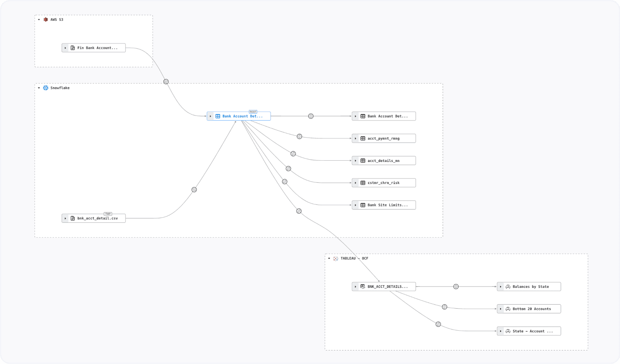Click the table icon on acct_pymnt_rmng
The image size is (620, 364).
(363, 138)
